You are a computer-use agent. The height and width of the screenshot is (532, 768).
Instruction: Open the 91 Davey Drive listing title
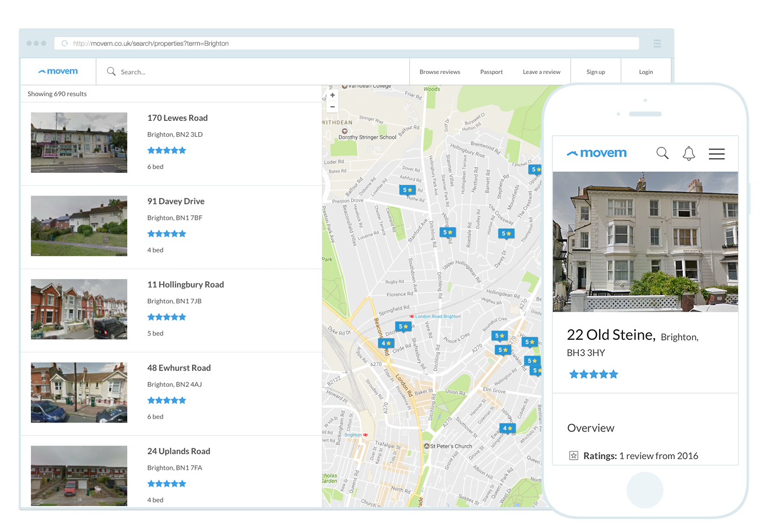176,201
